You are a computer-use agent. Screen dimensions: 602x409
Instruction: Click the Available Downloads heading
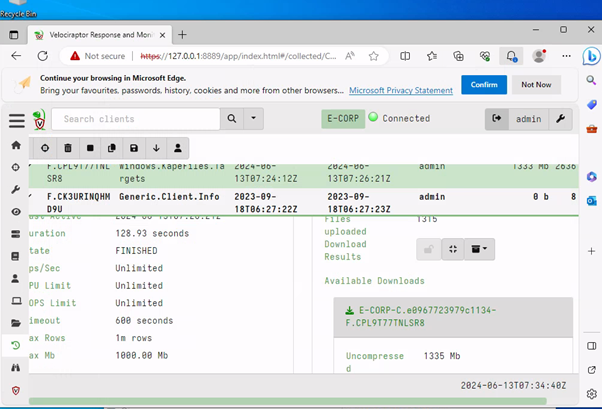pos(374,281)
